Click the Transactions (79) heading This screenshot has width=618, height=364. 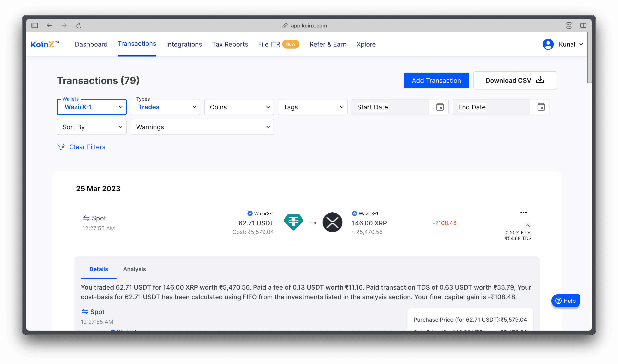coord(99,80)
